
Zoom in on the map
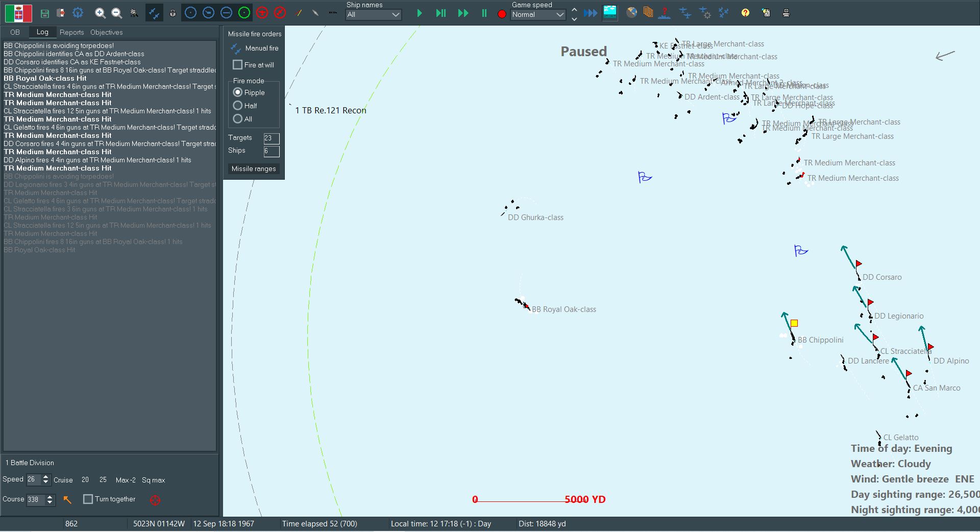101,13
